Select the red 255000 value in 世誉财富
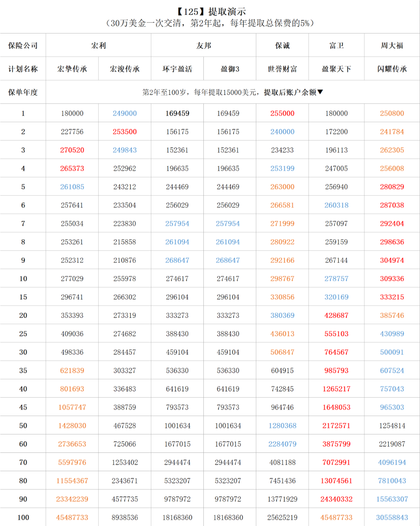The image size is (420, 526). [x=282, y=113]
